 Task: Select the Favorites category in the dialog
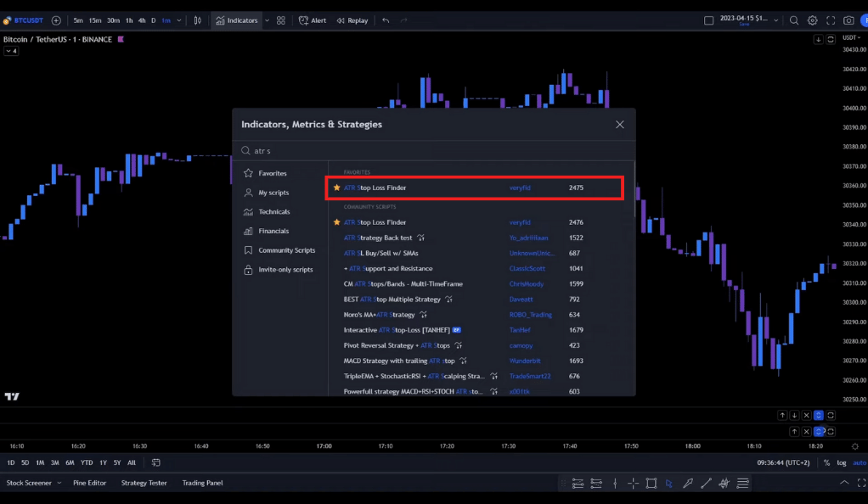273,173
